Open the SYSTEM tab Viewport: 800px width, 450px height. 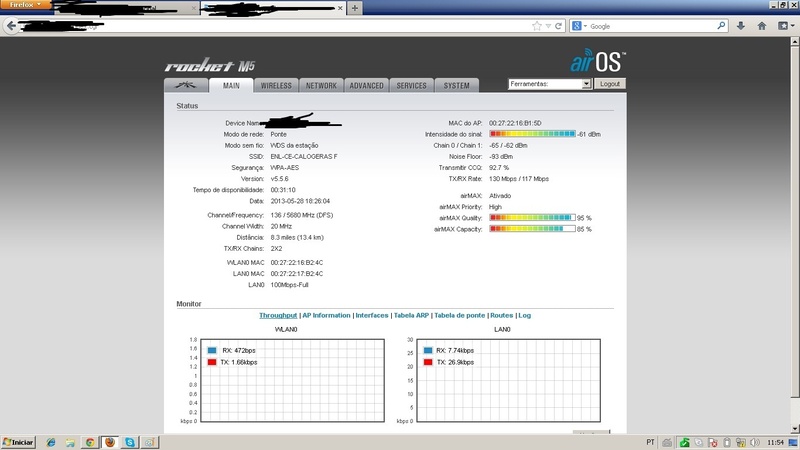pyautogui.click(x=456, y=85)
